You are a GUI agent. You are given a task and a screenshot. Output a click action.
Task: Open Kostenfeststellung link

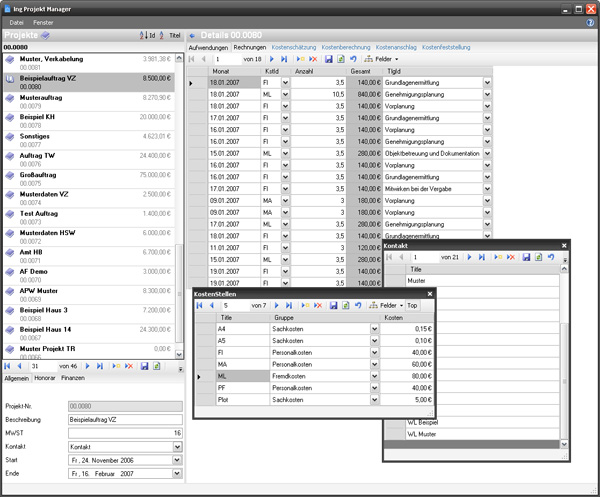[446, 47]
